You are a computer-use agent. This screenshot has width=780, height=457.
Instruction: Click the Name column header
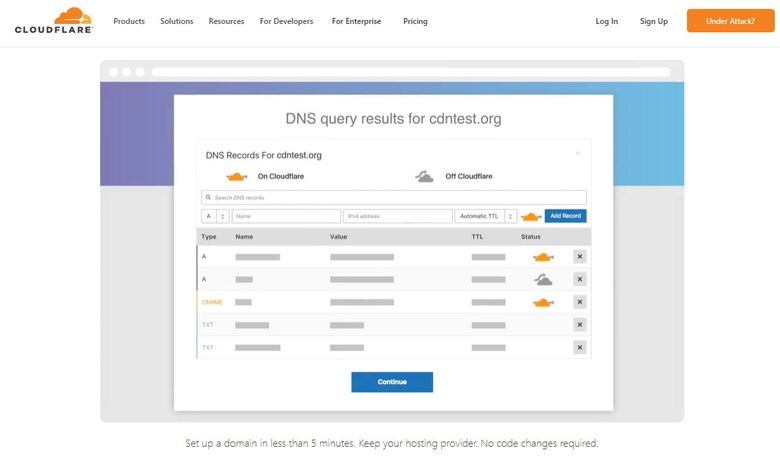[244, 237]
